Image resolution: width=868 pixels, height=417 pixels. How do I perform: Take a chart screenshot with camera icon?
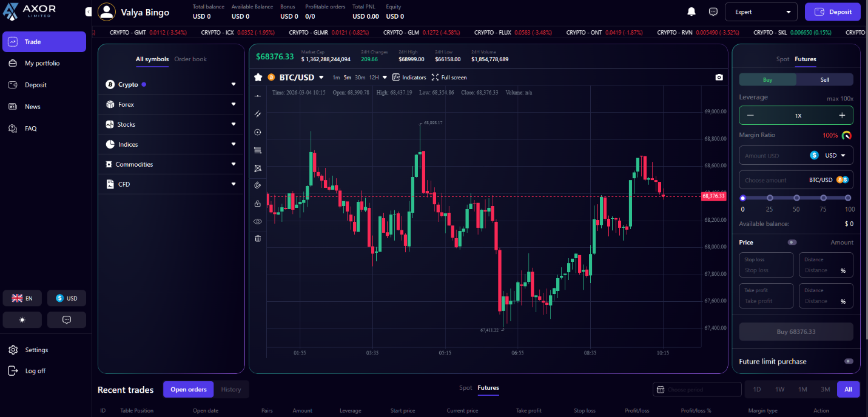click(x=719, y=78)
